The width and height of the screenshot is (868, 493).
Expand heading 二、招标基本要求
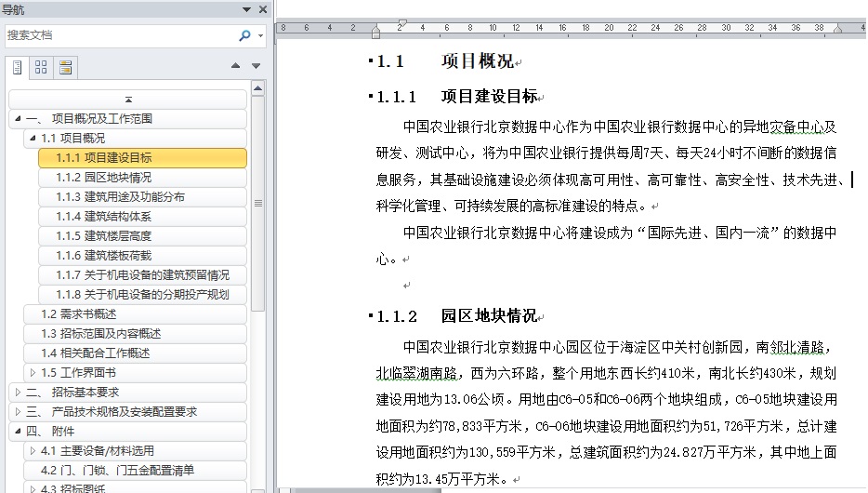coord(18,393)
